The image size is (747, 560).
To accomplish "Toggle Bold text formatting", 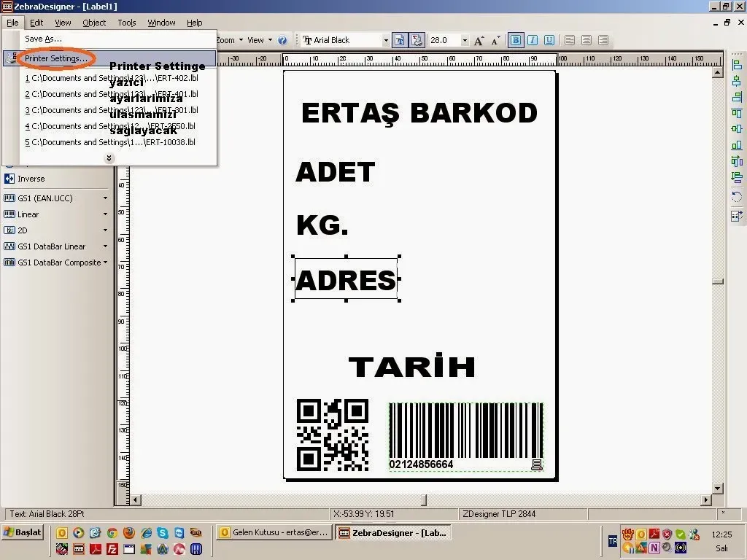I will (516, 41).
